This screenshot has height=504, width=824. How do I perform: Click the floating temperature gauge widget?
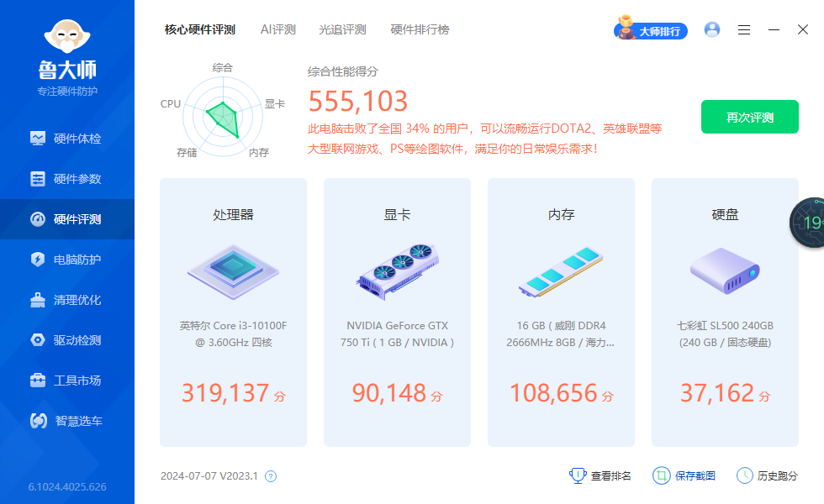[808, 223]
